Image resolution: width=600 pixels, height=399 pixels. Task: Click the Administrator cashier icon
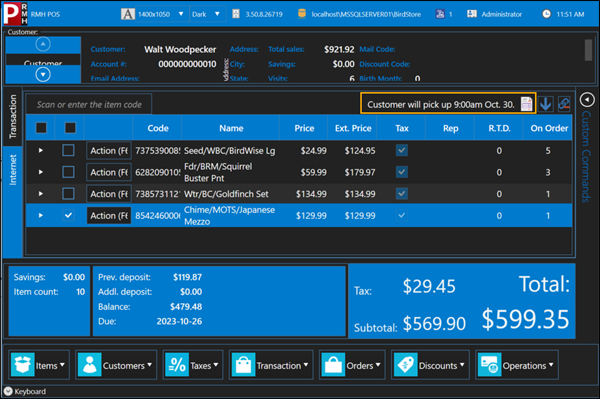[472, 14]
